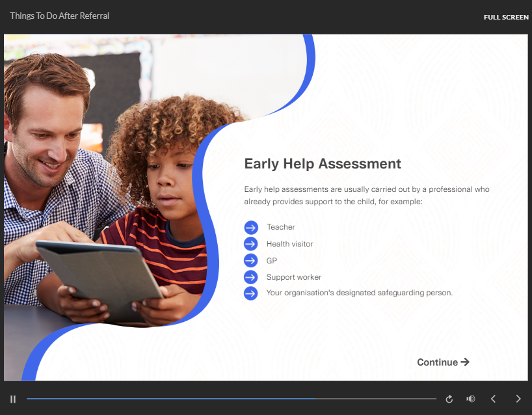
Task: Pause the slide playback
Action: (x=13, y=399)
